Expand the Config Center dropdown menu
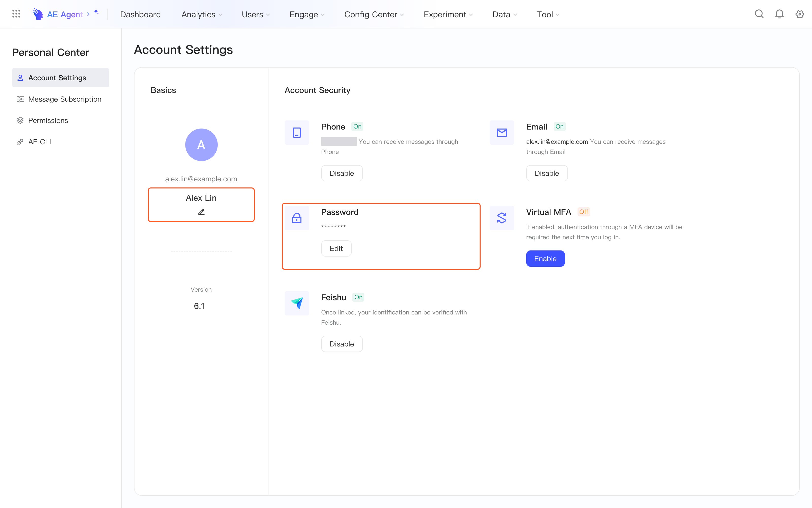 pyautogui.click(x=374, y=14)
